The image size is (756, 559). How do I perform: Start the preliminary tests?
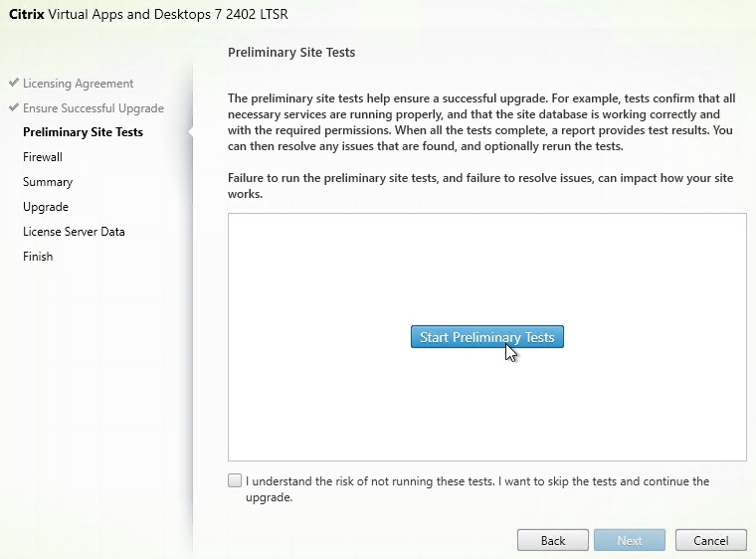487,337
